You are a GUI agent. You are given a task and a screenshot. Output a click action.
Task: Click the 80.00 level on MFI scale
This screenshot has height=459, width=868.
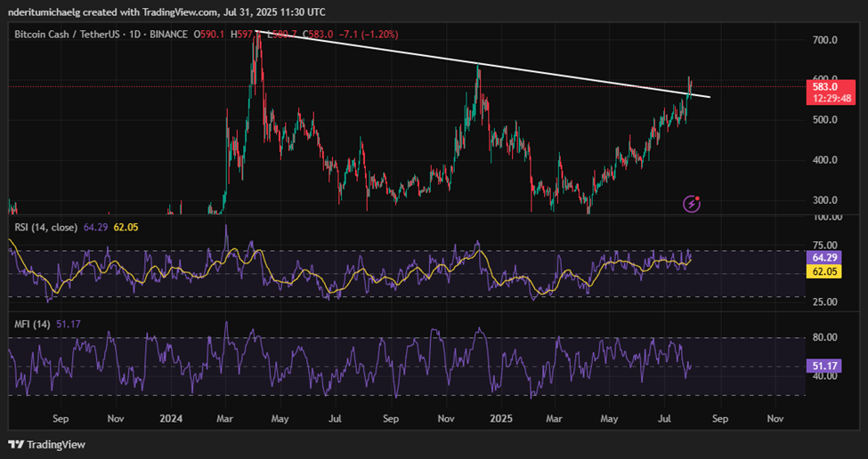(824, 338)
